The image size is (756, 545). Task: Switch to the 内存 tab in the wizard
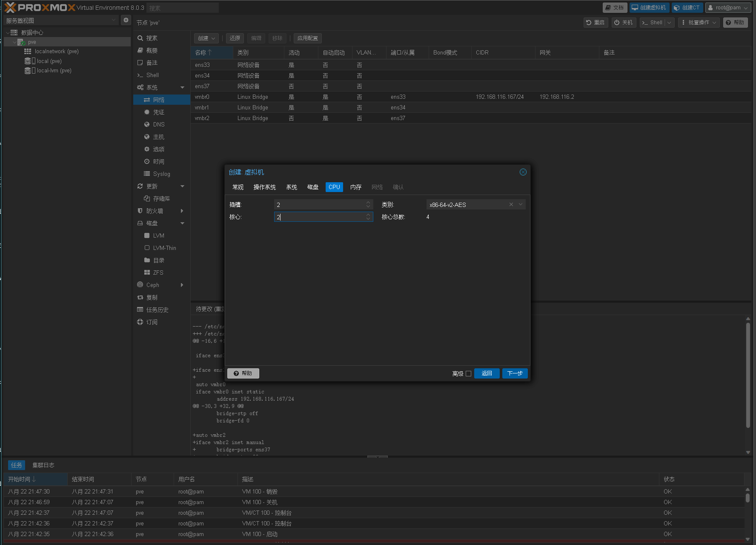(355, 187)
